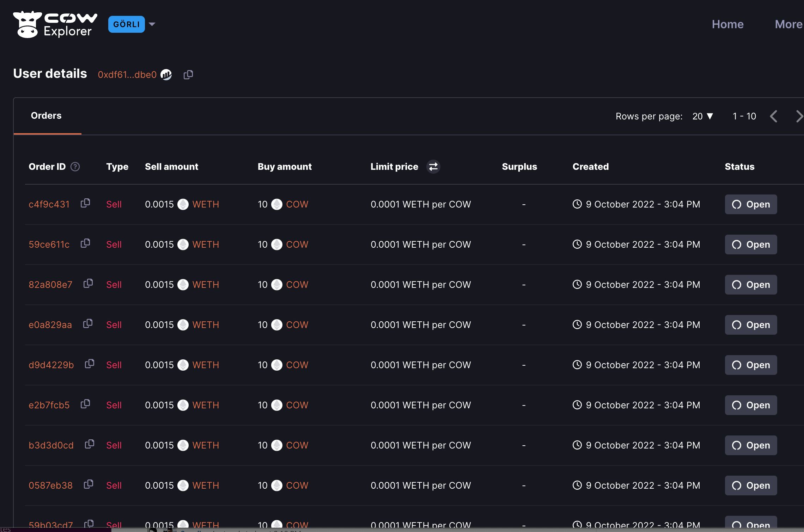Copy order ID 0587eb38
804x532 pixels.
pos(89,484)
